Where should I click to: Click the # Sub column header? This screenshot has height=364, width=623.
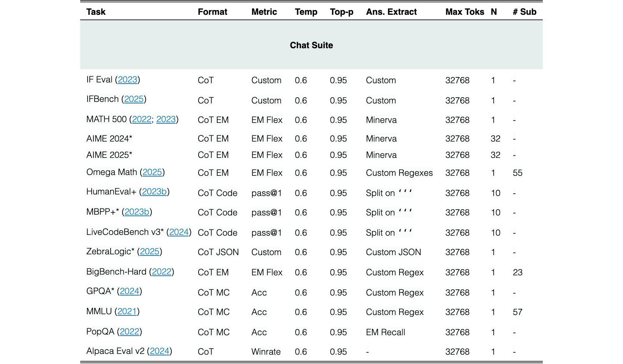(524, 12)
